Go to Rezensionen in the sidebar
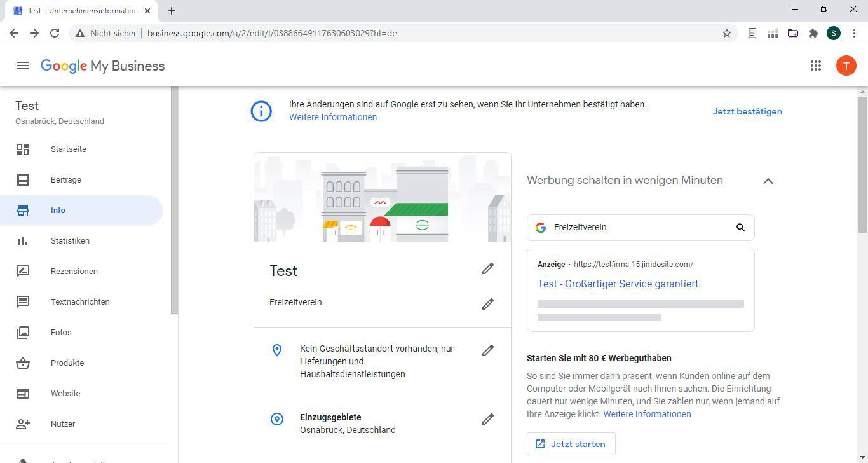 click(81, 272)
